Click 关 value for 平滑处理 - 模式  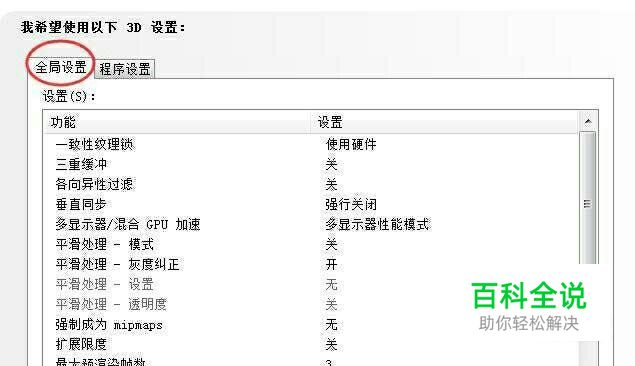coord(331,244)
